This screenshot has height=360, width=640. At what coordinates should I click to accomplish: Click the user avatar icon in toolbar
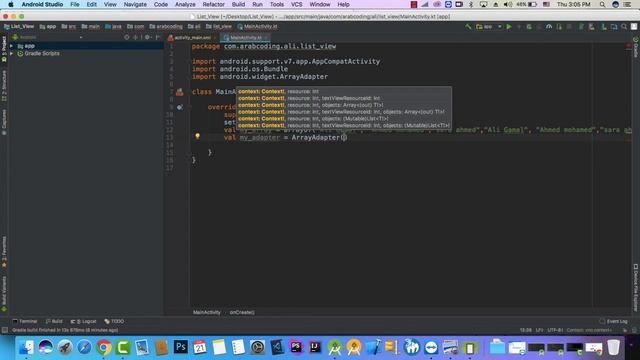pos(634,27)
